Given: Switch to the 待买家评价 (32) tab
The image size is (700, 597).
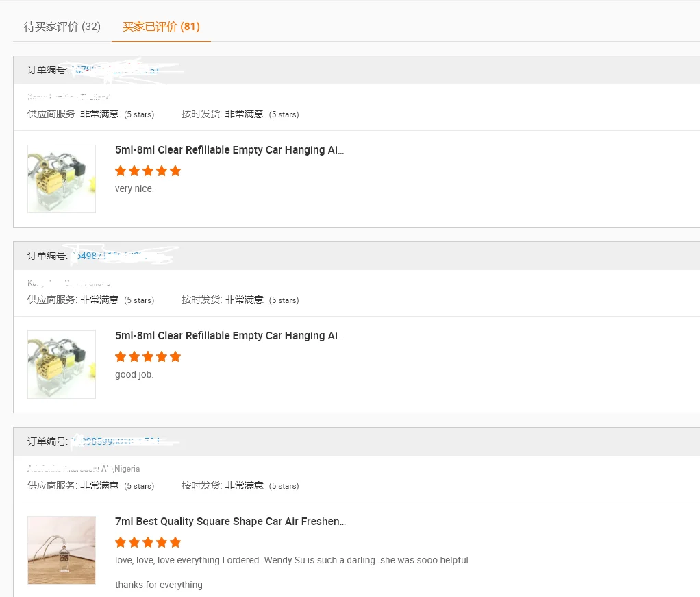Looking at the screenshot, I should click(x=62, y=27).
